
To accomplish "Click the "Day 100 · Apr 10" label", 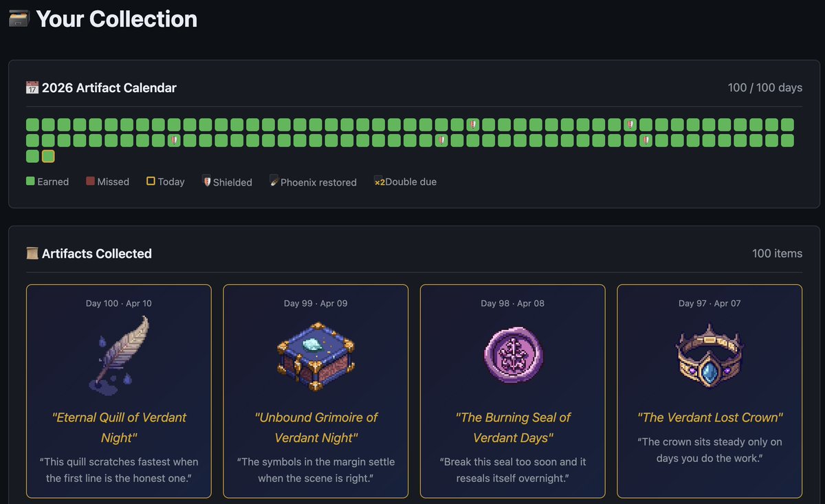I will (x=119, y=303).
